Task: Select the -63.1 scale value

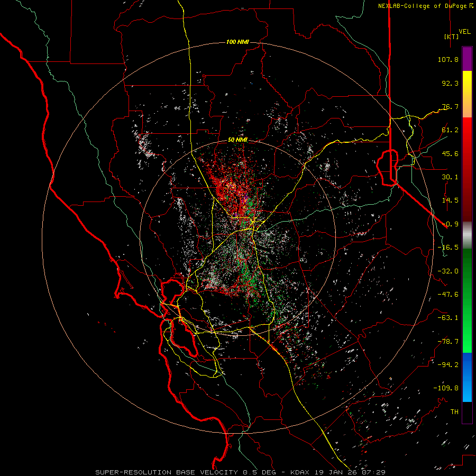Action: click(448, 318)
